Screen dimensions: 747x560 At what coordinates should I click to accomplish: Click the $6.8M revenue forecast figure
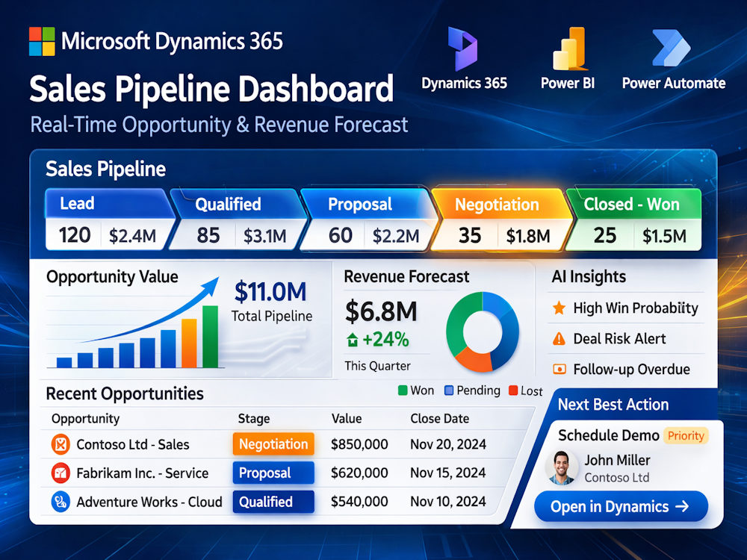tap(381, 311)
